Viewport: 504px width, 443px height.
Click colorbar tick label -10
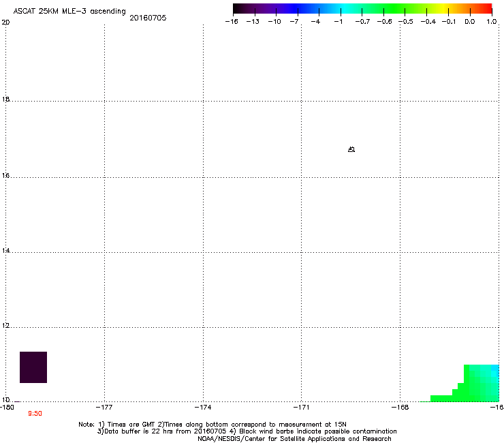click(x=274, y=22)
